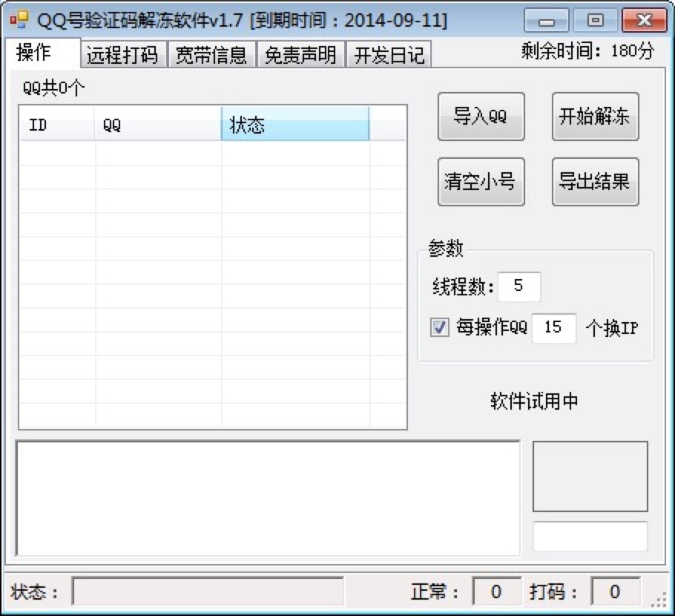
Task: Click the 剩余时间: 180分 label
Action: point(587,50)
